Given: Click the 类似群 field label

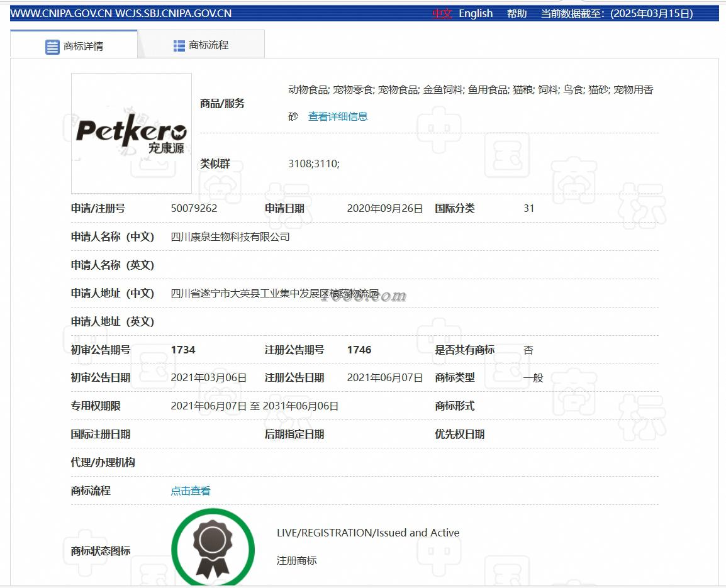Looking at the screenshot, I should coord(215,164).
